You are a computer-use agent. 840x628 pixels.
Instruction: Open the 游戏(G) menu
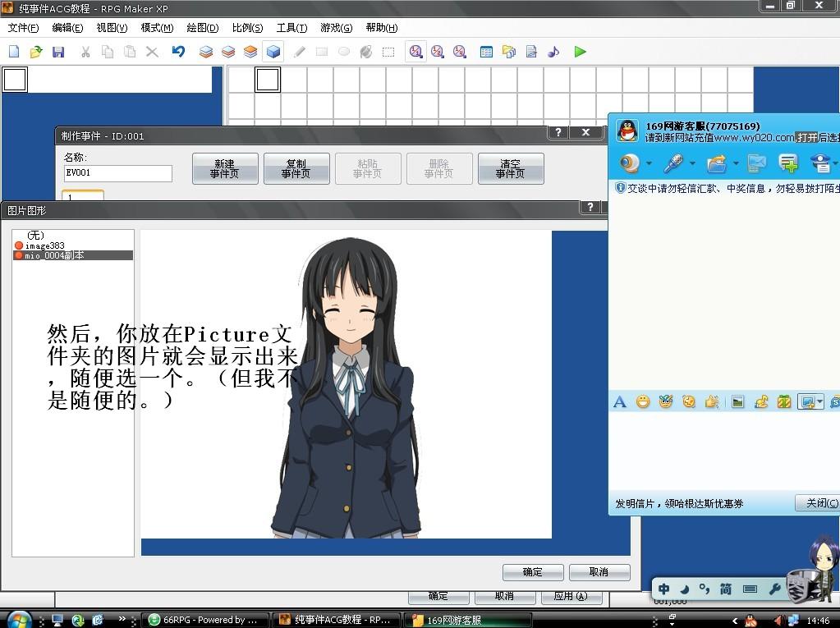click(337, 28)
